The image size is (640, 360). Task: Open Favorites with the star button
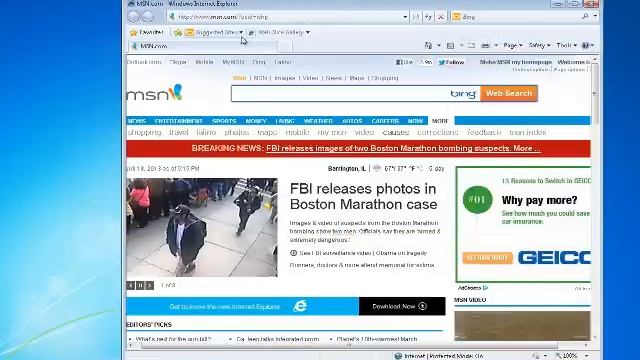[147, 32]
